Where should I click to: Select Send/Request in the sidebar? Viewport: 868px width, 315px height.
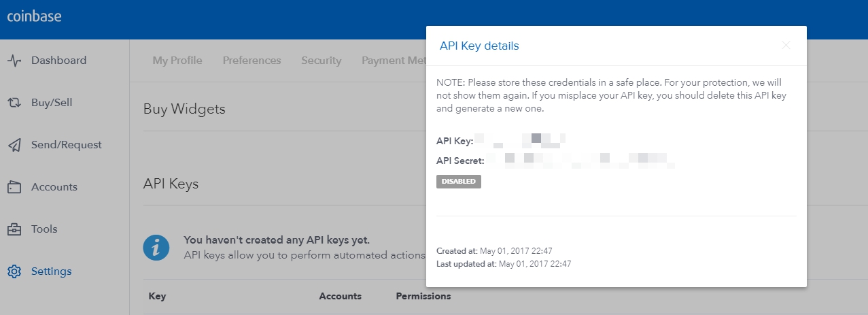pos(67,145)
